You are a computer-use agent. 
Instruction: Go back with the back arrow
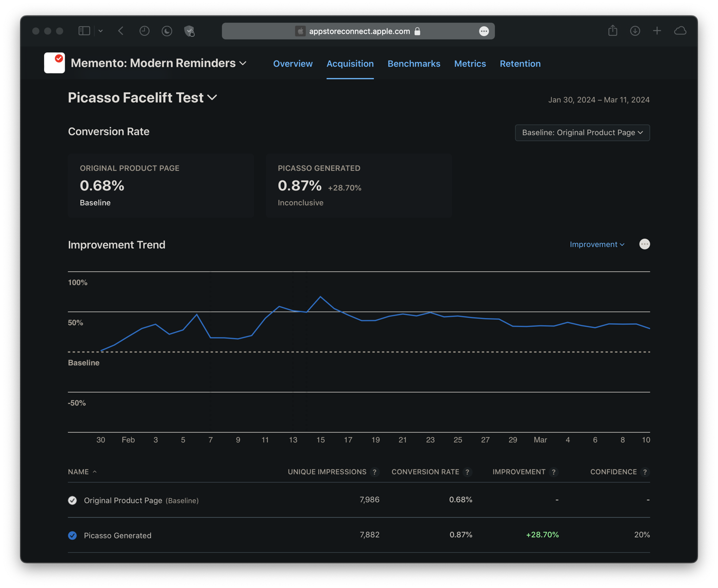coord(121,31)
